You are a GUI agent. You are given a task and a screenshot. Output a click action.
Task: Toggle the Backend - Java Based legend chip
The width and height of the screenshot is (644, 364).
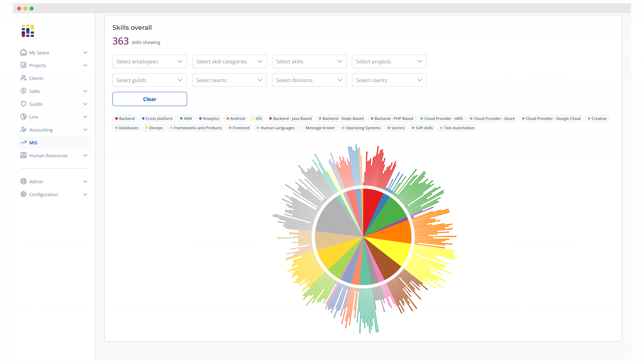pos(290,118)
